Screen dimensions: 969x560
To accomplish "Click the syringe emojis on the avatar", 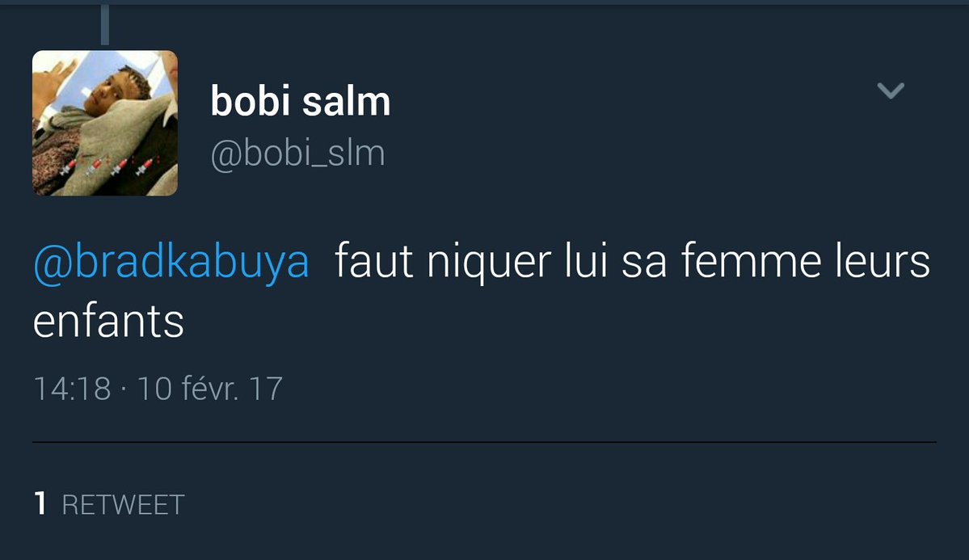I will coord(110,166).
